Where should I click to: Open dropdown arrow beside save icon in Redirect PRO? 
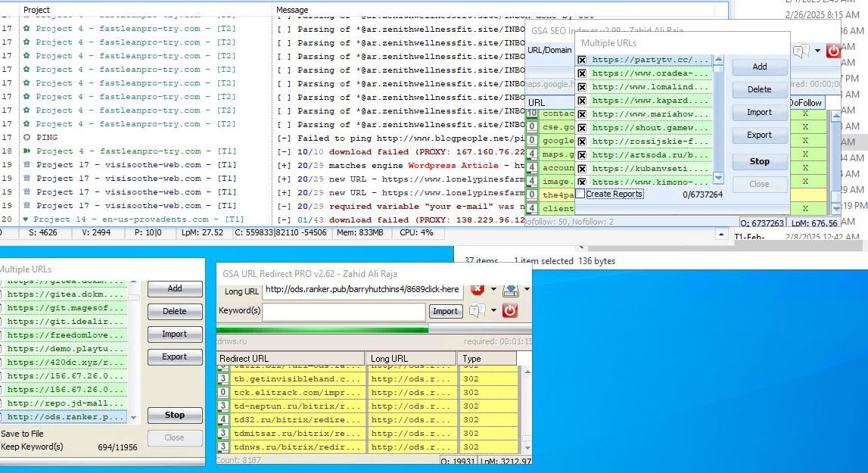pos(527,289)
